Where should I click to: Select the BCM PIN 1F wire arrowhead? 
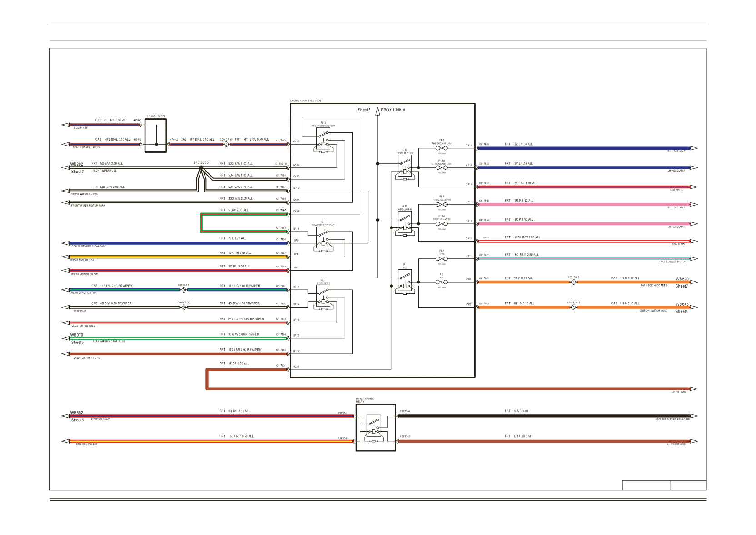pyautogui.click(x=65, y=125)
